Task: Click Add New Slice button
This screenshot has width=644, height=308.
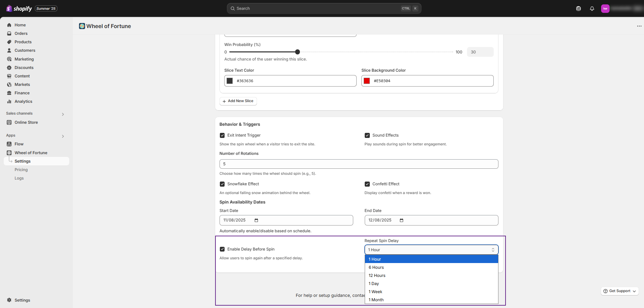Action: 238,101
